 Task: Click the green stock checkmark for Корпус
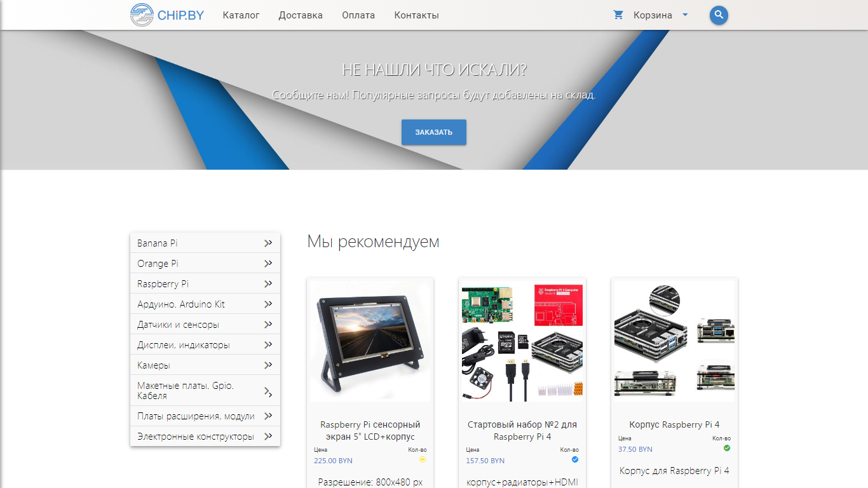pos(727,447)
